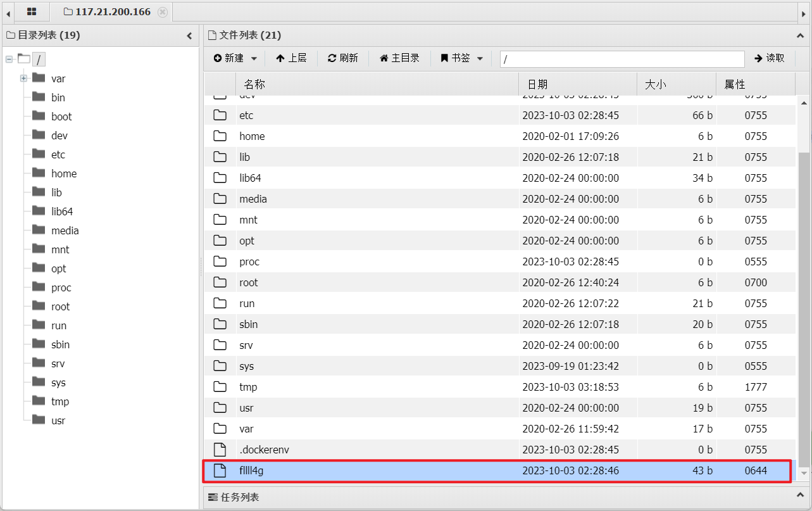Collapse the directory list panel

coord(189,36)
